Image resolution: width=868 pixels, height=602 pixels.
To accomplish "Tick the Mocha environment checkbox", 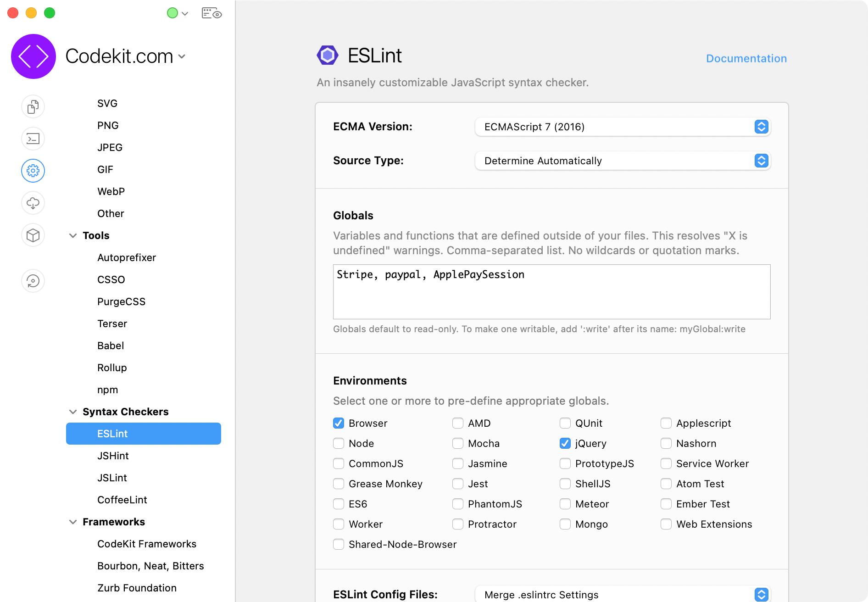I will pyautogui.click(x=458, y=443).
